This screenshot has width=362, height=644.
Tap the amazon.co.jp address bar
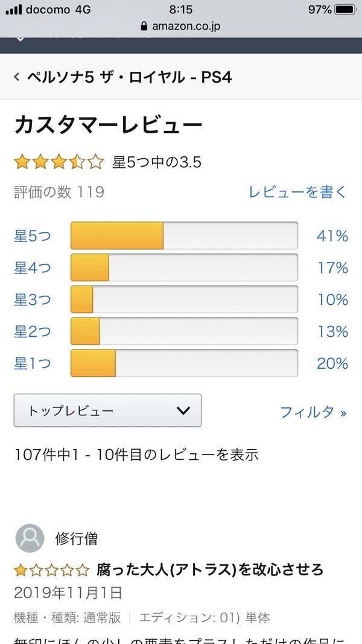pos(181,27)
